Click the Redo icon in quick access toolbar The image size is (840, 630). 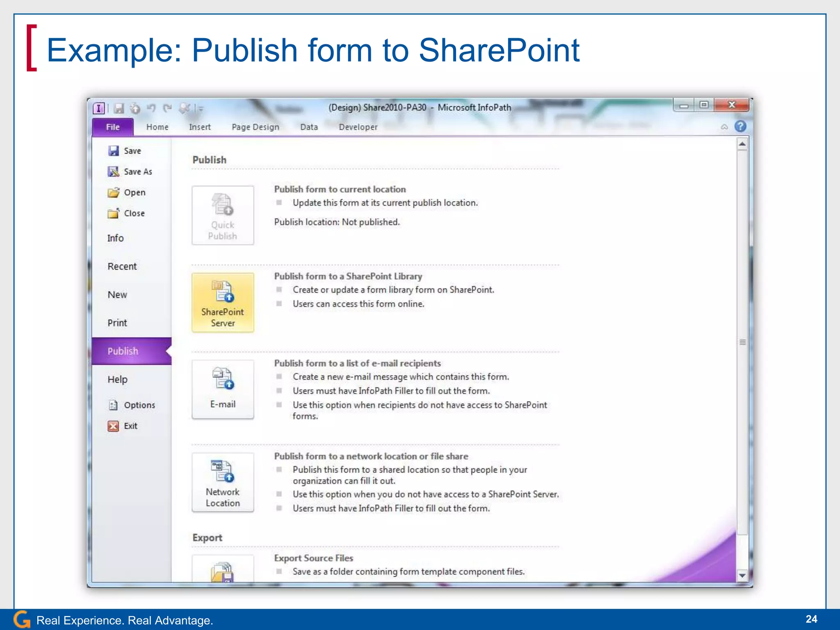pyautogui.click(x=167, y=108)
